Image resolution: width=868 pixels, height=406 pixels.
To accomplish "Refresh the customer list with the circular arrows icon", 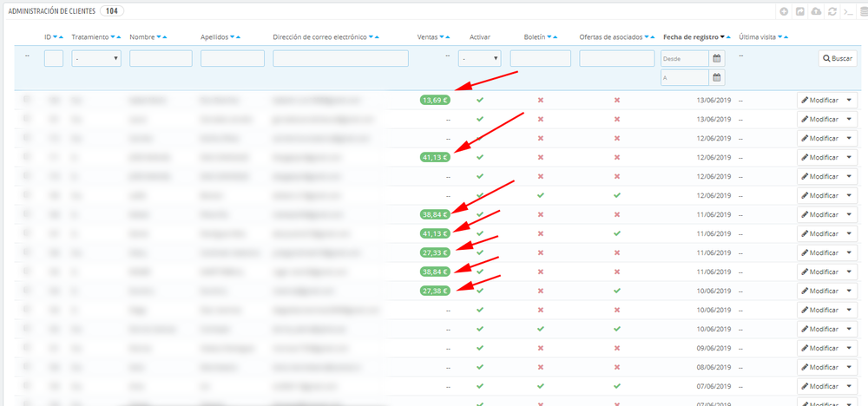I will click(x=832, y=11).
